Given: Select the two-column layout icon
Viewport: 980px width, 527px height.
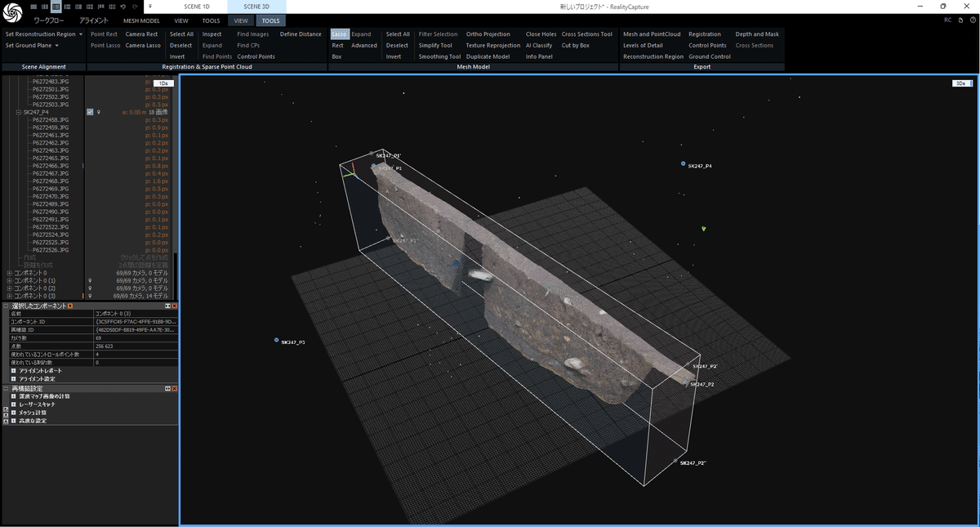Looking at the screenshot, I should pos(44,6).
